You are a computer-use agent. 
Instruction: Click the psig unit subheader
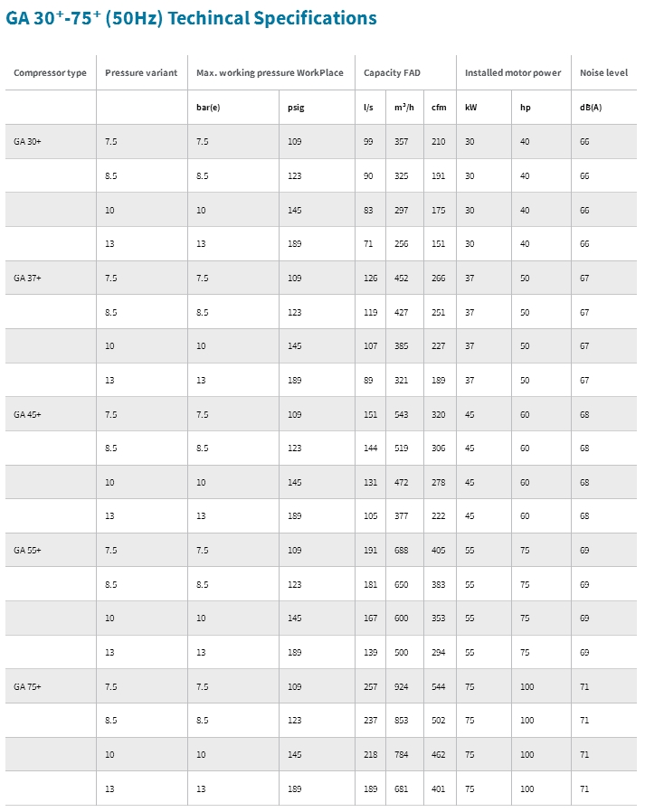pos(297,108)
